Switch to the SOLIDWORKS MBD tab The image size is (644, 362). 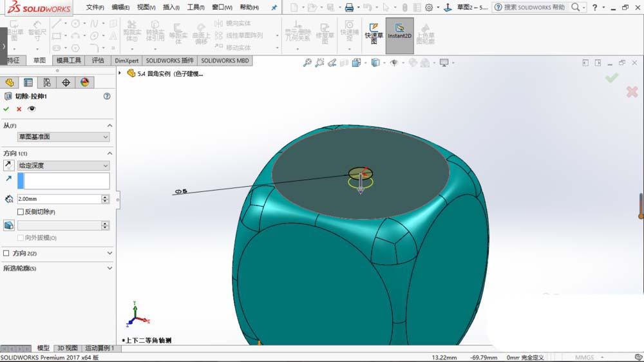pyautogui.click(x=225, y=61)
